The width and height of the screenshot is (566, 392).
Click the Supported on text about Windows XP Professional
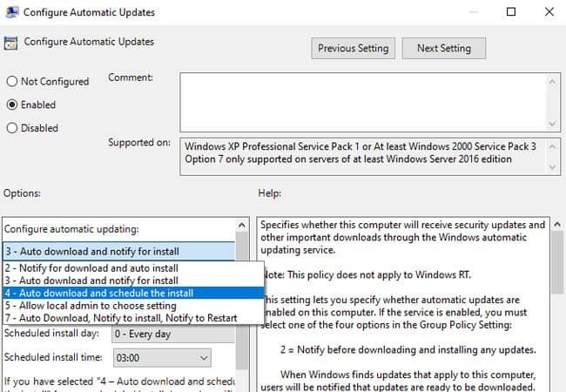click(x=360, y=146)
